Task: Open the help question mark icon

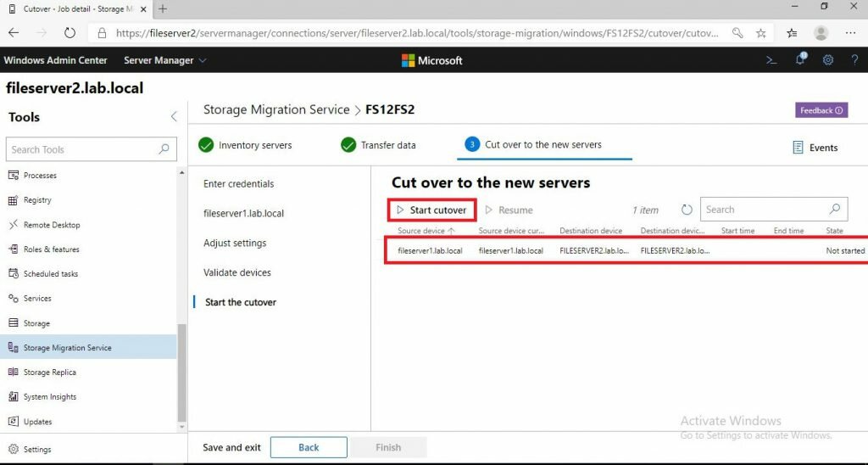Action: pos(854,60)
